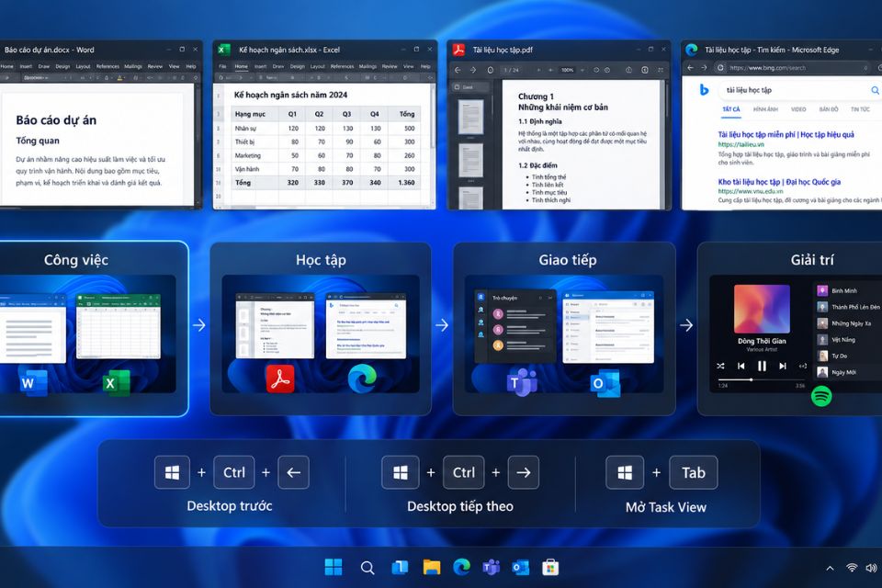Switch to the Giao tiếp desktop card

click(564, 329)
